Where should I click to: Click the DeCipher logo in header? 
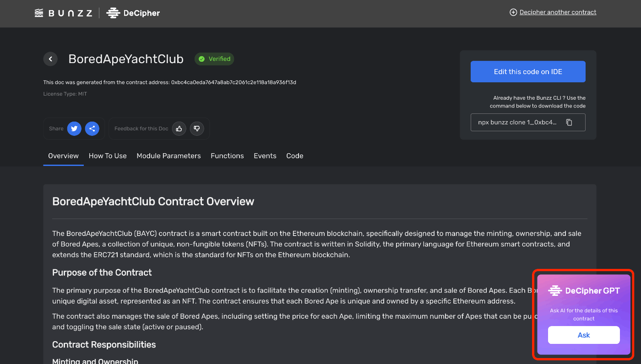pos(133,13)
